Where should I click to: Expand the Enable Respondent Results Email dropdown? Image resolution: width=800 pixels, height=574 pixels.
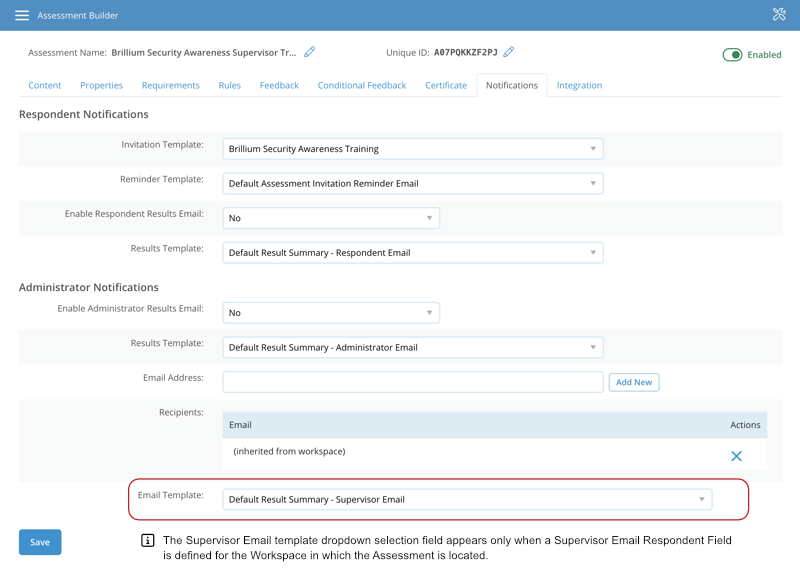(x=331, y=218)
